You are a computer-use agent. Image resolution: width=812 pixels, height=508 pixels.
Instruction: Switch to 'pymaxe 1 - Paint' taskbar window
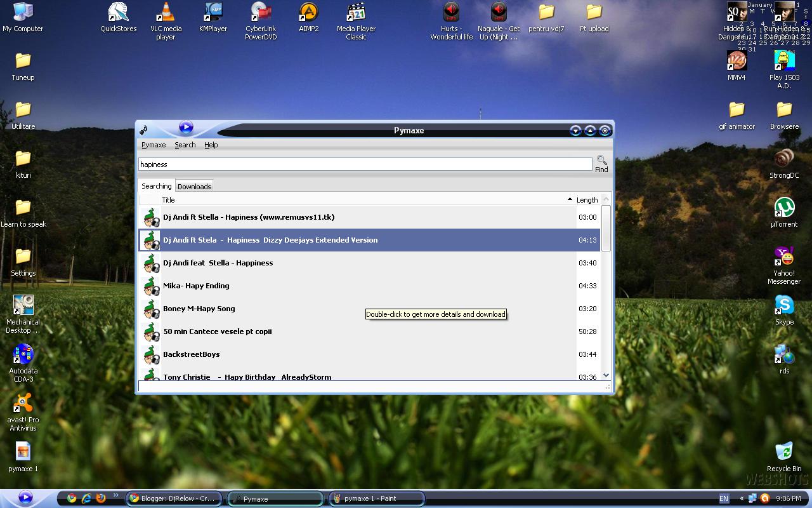[x=377, y=498]
